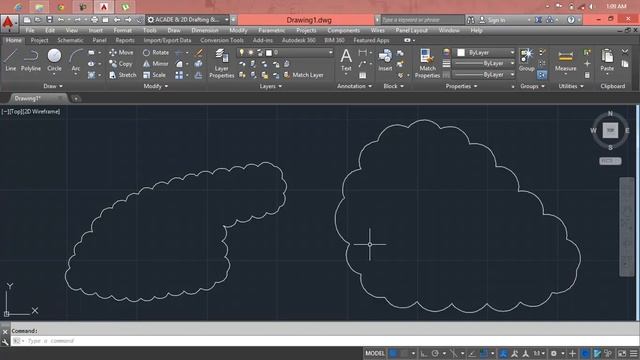Switch to Conversion Tools ribbon tab
This screenshot has width=640, height=360.
point(222,40)
